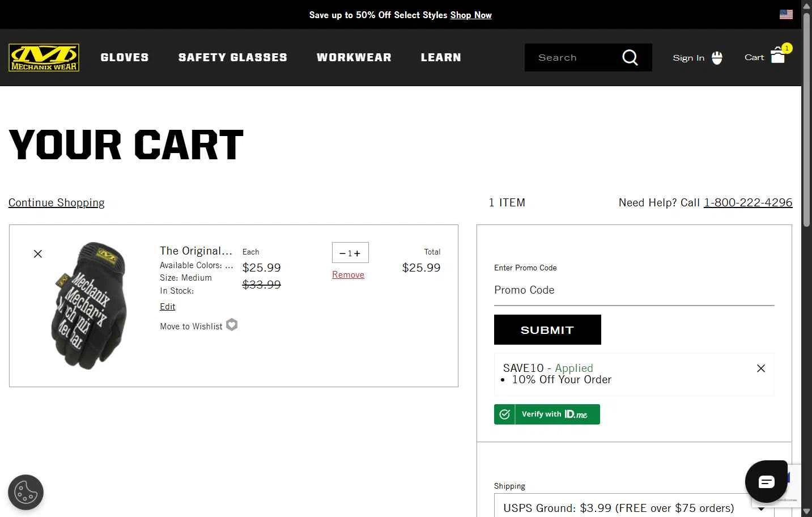Follow the Shop Now banner link
Viewport: 812px width, 517px height.
pos(471,15)
